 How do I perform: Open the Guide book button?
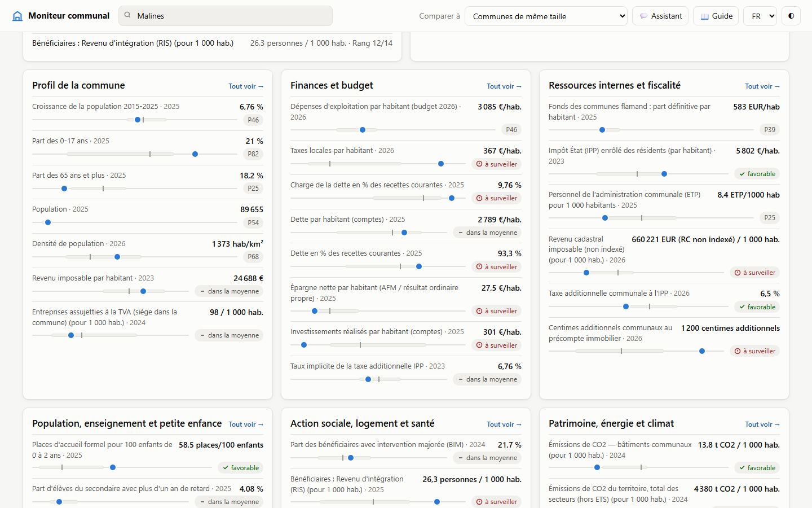[716, 16]
